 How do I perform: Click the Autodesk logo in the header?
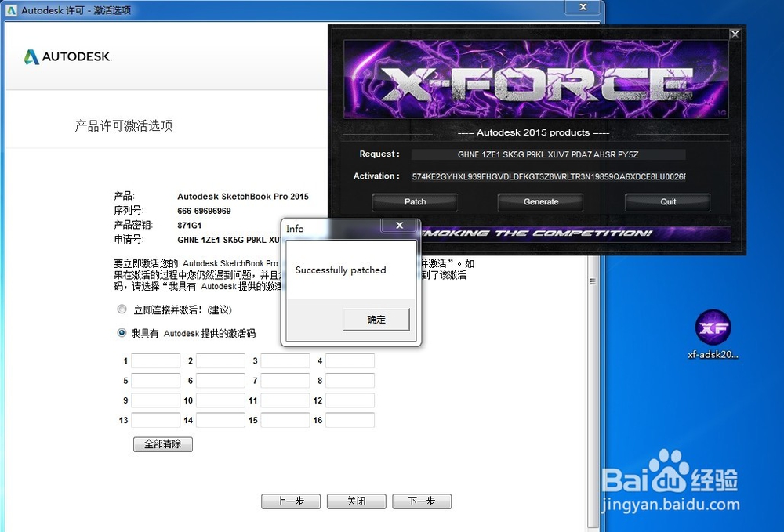[67, 56]
